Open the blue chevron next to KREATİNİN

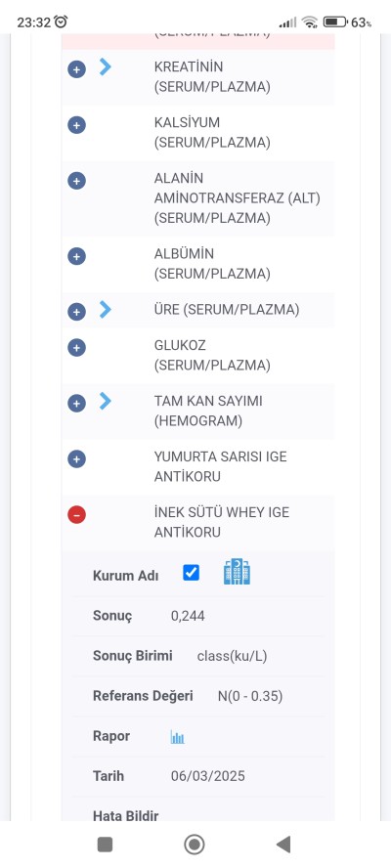tap(106, 67)
